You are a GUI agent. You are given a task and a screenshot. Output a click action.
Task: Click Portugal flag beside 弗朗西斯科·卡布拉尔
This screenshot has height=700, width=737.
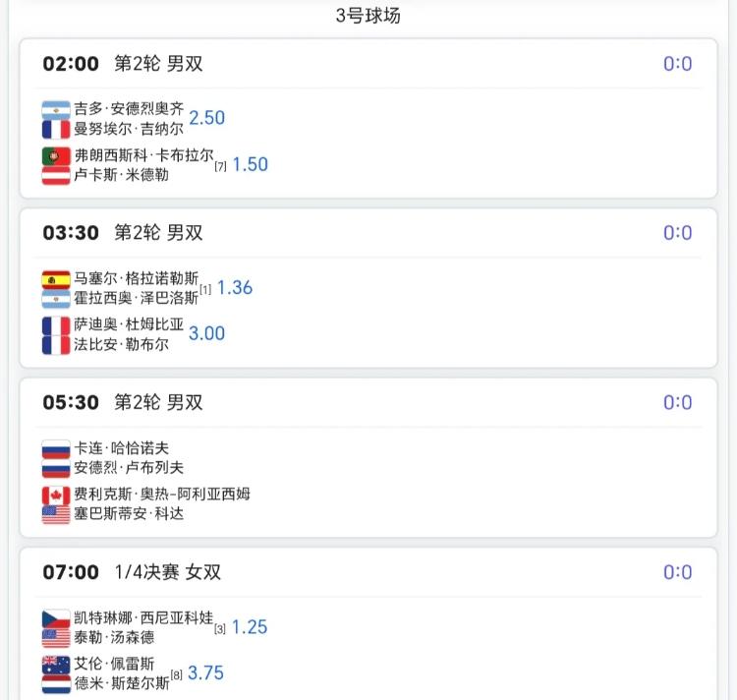click(56, 156)
